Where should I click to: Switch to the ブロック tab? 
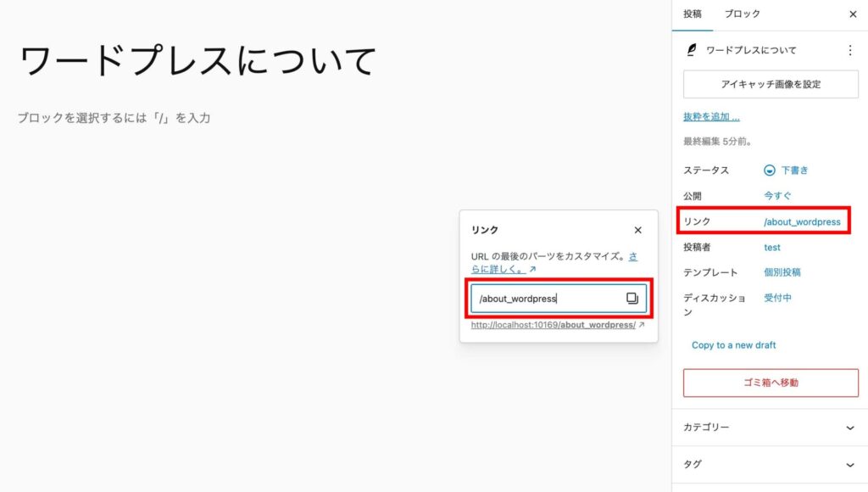742,14
